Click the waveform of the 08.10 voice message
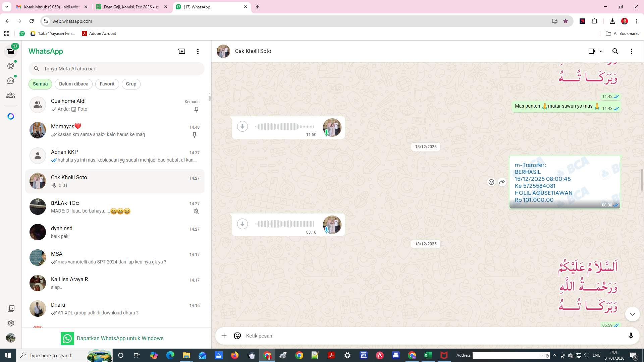 tap(285, 224)
